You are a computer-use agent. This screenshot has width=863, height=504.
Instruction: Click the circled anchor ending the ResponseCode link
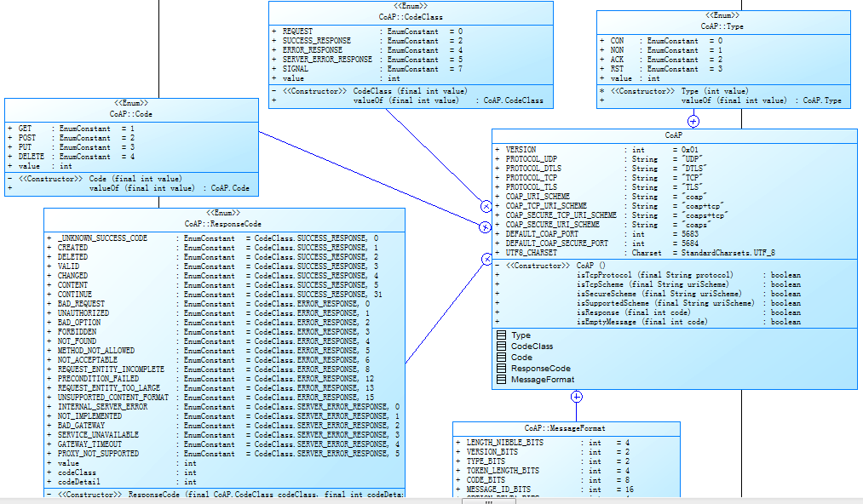pyautogui.click(x=487, y=259)
